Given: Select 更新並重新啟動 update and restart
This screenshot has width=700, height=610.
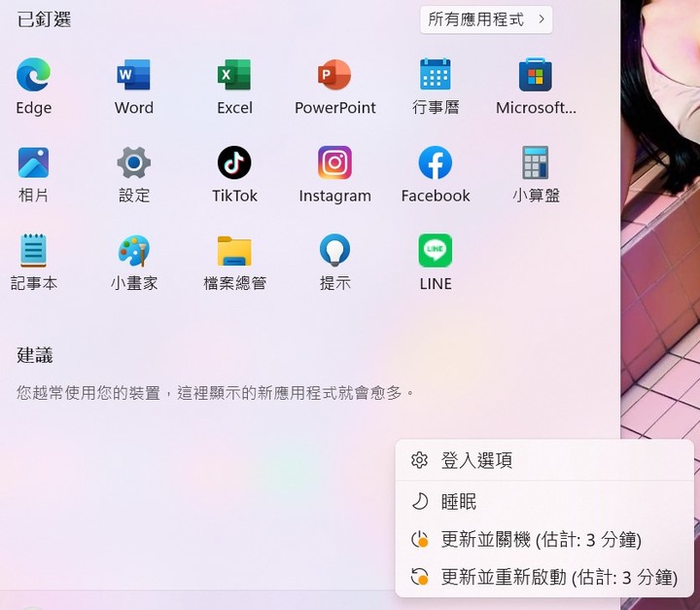Looking at the screenshot, I should 544,577.
